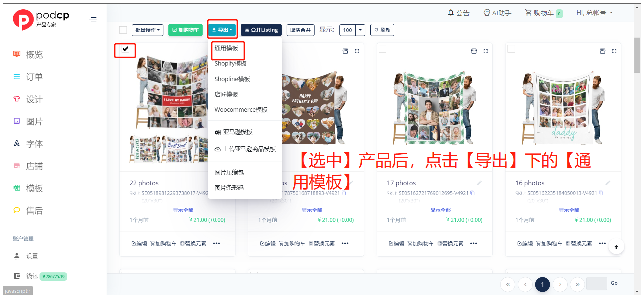
Task: Select 亚马逊模板 in export menu
Action: point(237,132)
